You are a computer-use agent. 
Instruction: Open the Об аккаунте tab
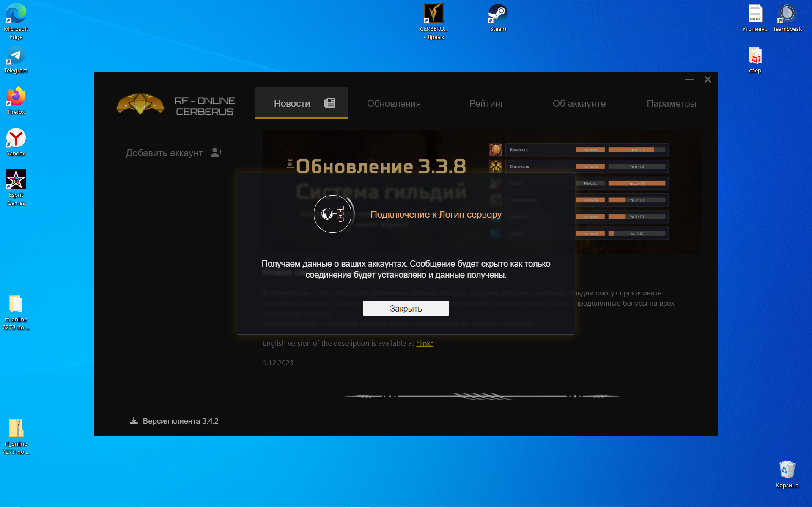coord(579,103)
